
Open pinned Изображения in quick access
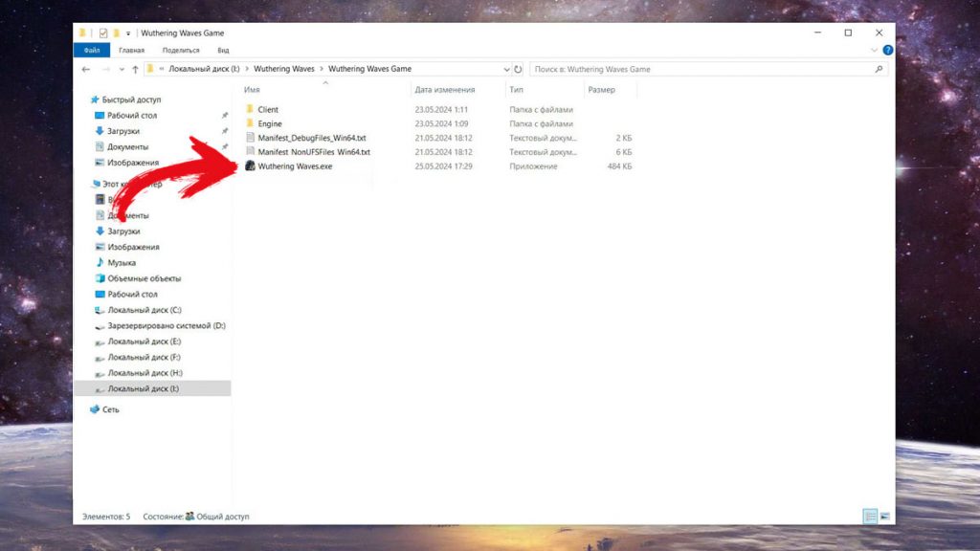(x=132, y=163)
